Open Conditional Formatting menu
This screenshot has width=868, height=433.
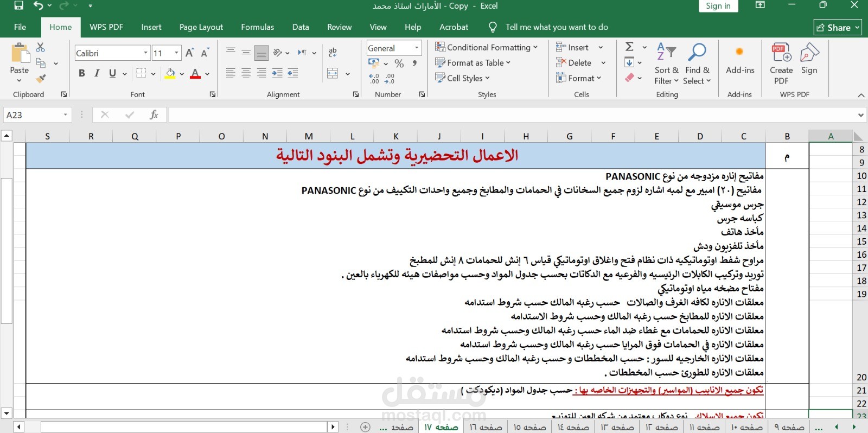pyautogui.click(x=487, y=47)
